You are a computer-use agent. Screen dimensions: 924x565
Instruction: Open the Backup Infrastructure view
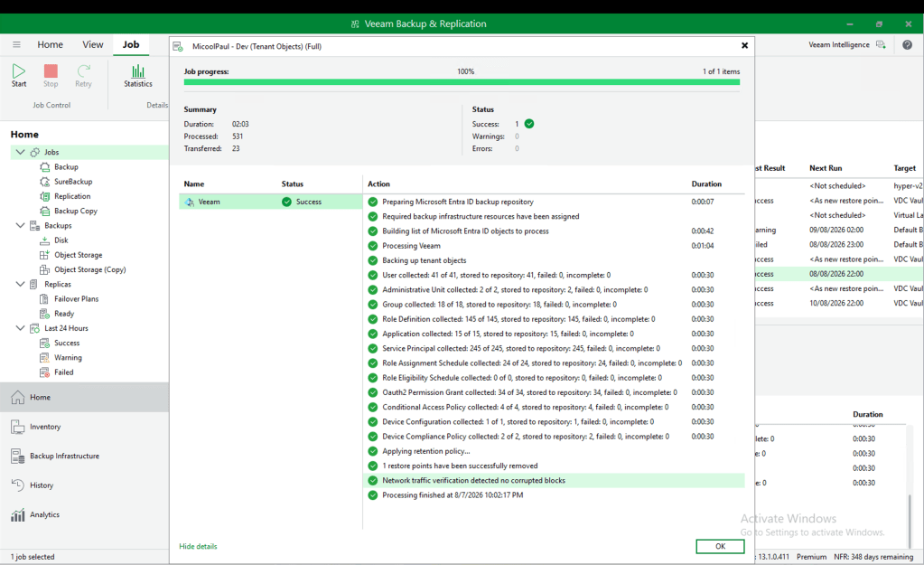click(84, 456)
